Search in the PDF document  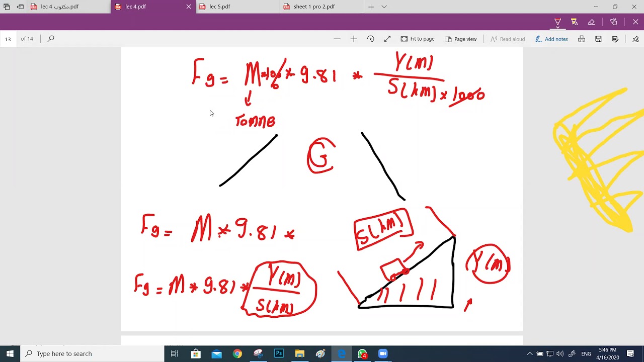click(51, 39)
